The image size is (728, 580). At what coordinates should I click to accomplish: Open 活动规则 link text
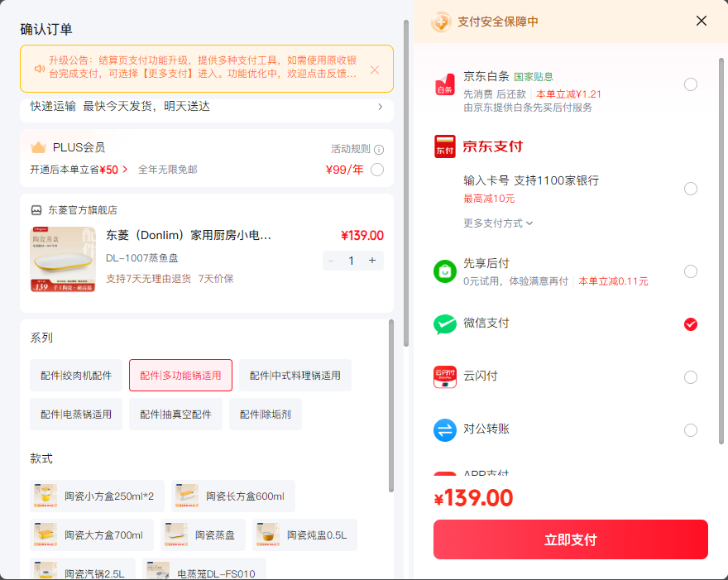351,149
